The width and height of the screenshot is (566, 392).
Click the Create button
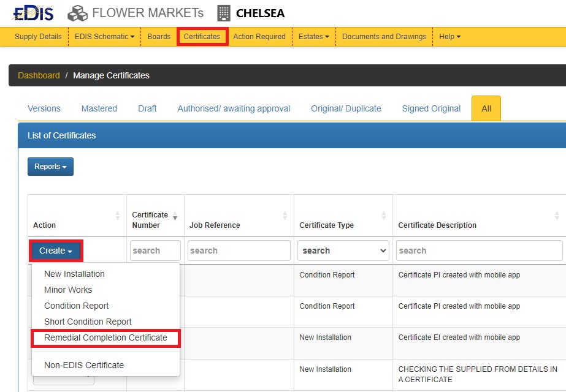(x=55, y=251)
